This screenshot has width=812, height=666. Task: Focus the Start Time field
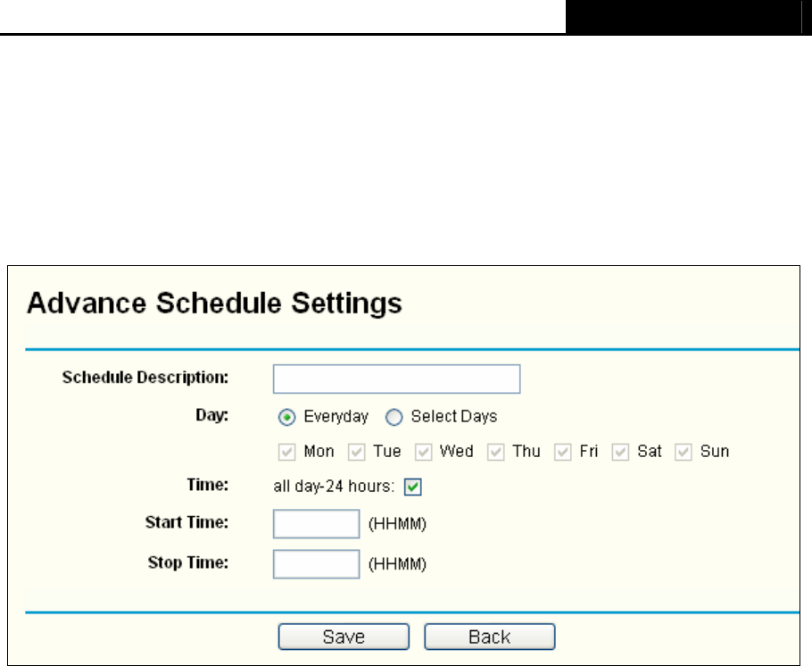coord(317,524)
